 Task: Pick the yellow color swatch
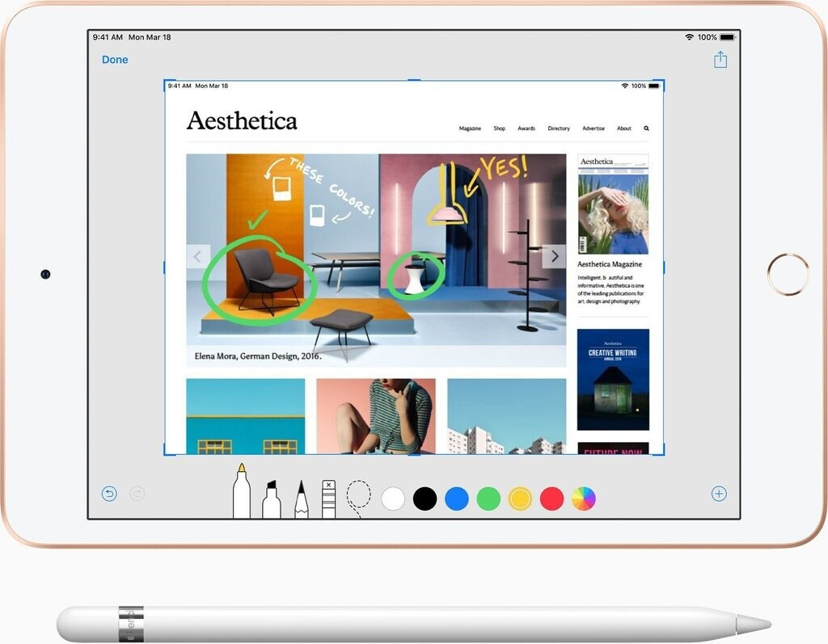coord(520,499)
